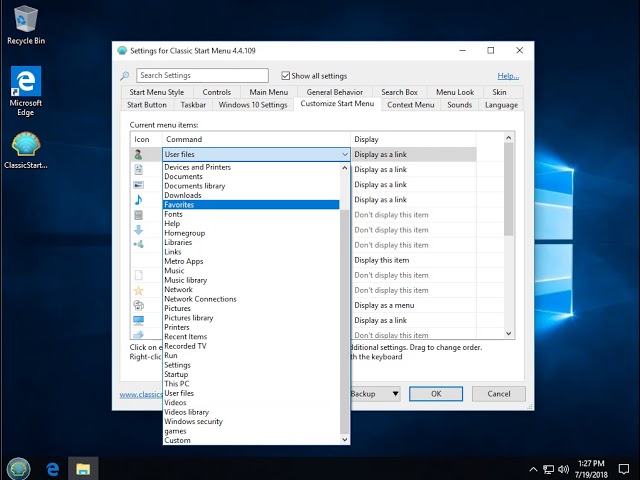Screen dimensions: 640x480
Task: Click the documents icon in the second row
Action: 138,169
